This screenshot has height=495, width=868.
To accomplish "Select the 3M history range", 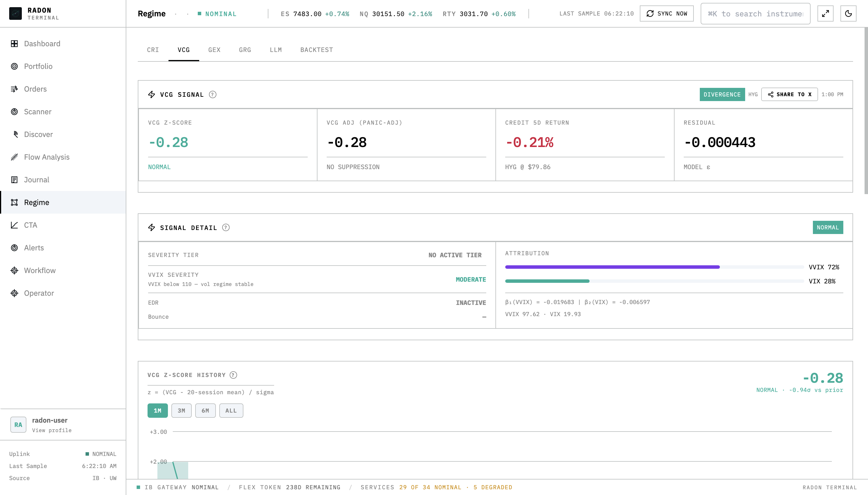I will coord(181,411).
